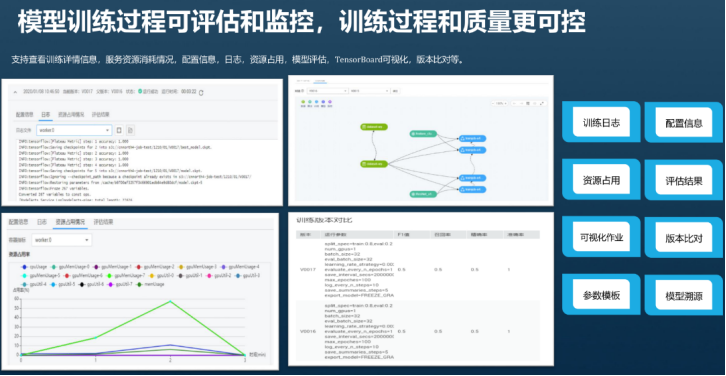The image size is (726, 376).
Task: Click the V0016 row in version comparison table
Action: point(418,331)
